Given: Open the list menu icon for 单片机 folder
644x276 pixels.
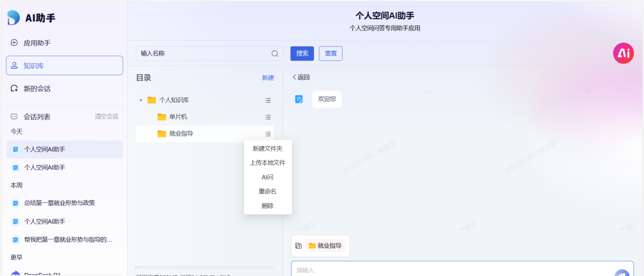Looking at the screenshot, I should [x=268, y=117].
